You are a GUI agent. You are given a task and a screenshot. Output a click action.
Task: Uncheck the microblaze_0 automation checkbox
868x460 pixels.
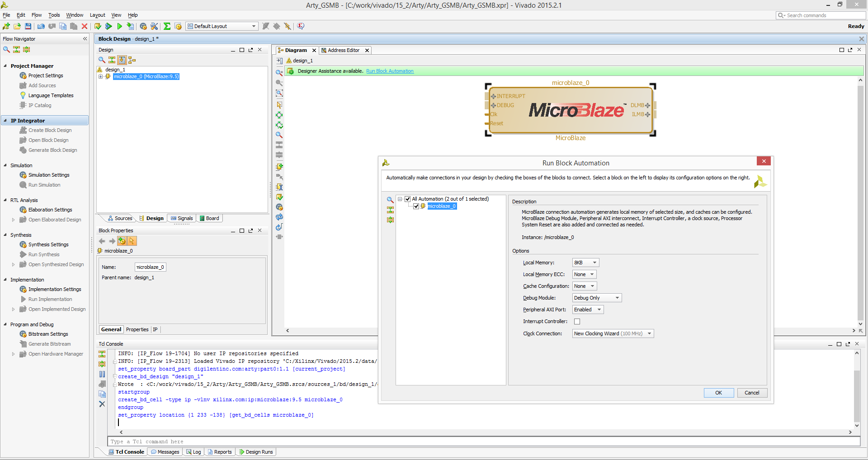coord(416,206)
